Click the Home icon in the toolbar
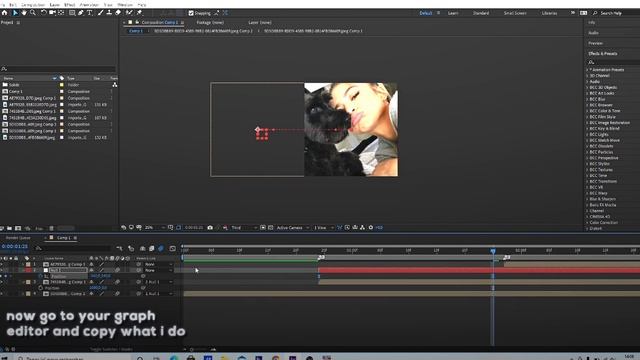640x360 pixels. (x=4, y=13)
